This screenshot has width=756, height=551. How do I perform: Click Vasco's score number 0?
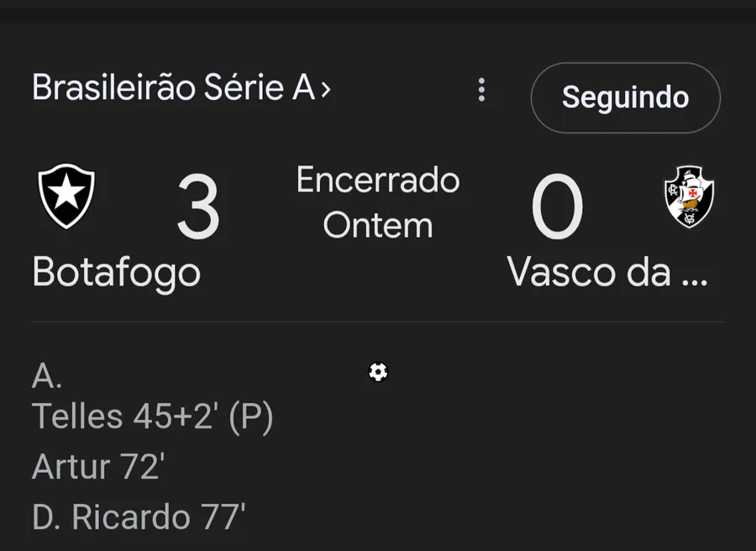point(557,207)
